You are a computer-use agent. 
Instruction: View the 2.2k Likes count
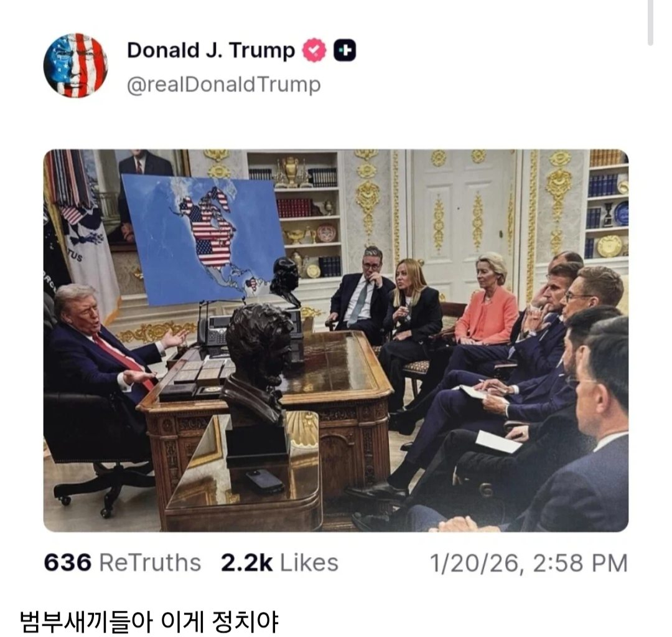246,563
